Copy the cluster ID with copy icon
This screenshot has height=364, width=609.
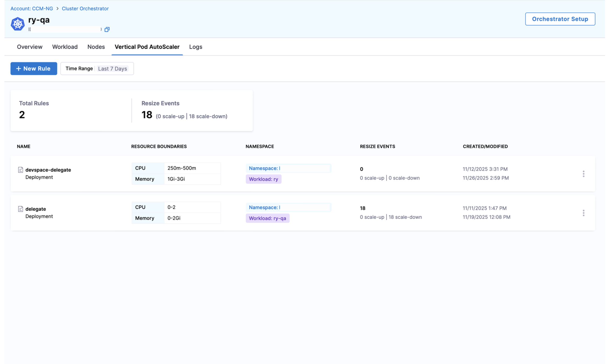pyautogui.click(x=107, y=30)
